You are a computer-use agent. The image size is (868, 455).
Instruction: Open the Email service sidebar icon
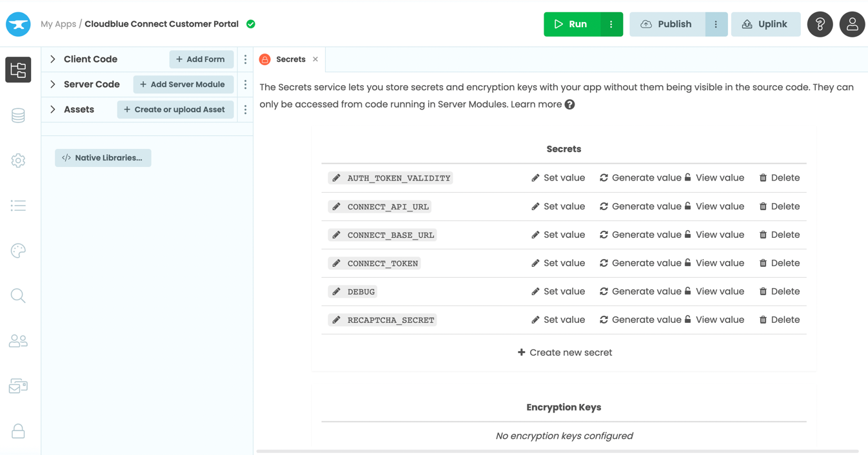[x=18, y=386]
